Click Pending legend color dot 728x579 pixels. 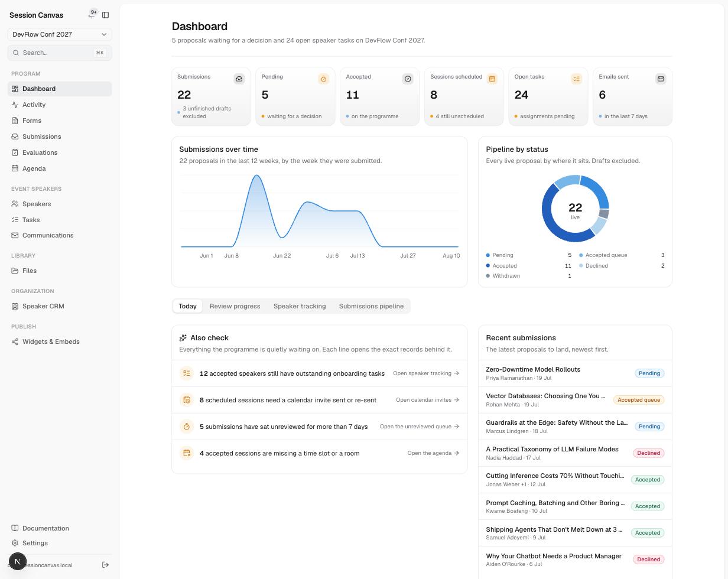488,255
